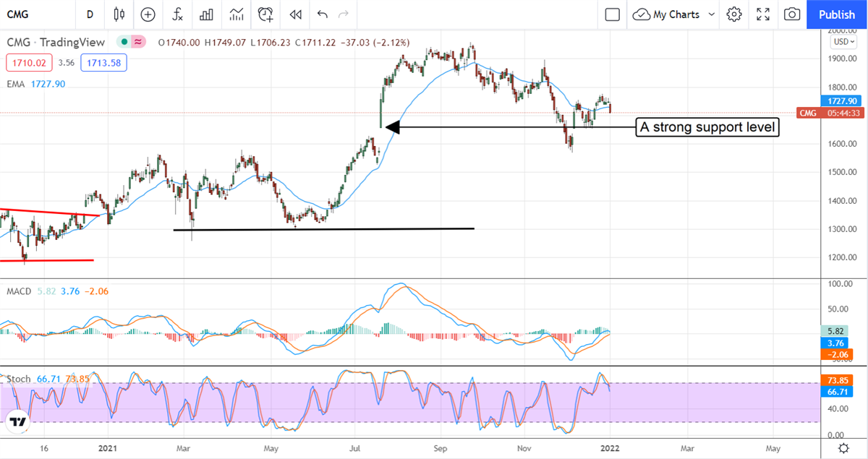Open the candlestick chart style selector
The height and width of the screenshot is (459, 868).
click(119, 14)
